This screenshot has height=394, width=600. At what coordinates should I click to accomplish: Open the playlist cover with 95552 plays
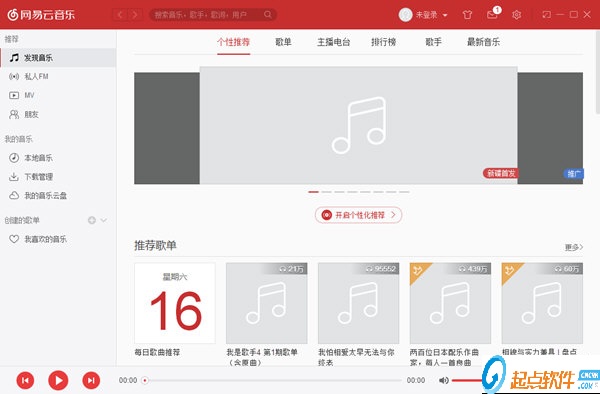(359, 303)
